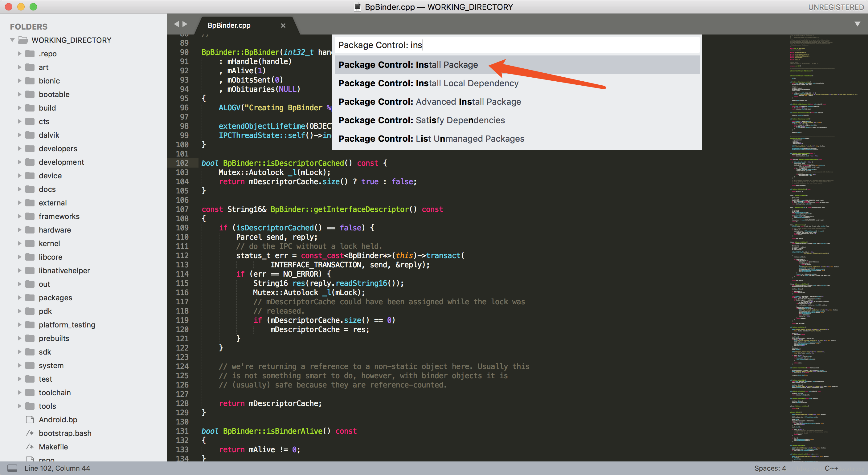Click the bootstrap.bash file icon
The width and height of the screenshot is (868, 475).
30,433
